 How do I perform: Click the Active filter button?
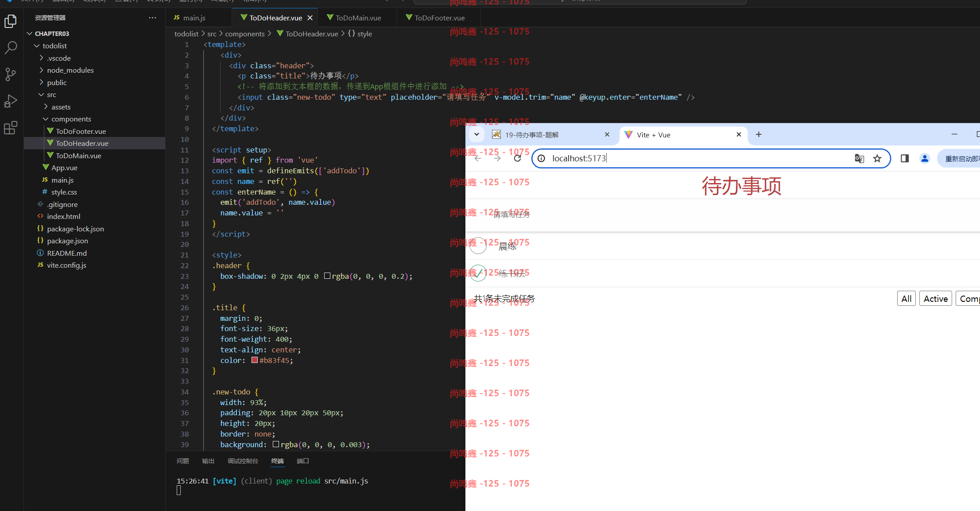pos(935,299)
